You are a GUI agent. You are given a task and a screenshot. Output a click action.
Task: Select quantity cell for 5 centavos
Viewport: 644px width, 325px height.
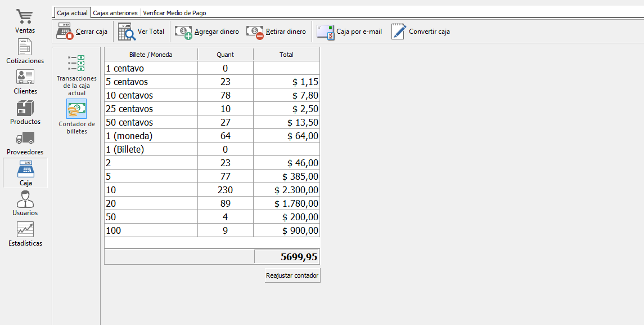(225, 82)
